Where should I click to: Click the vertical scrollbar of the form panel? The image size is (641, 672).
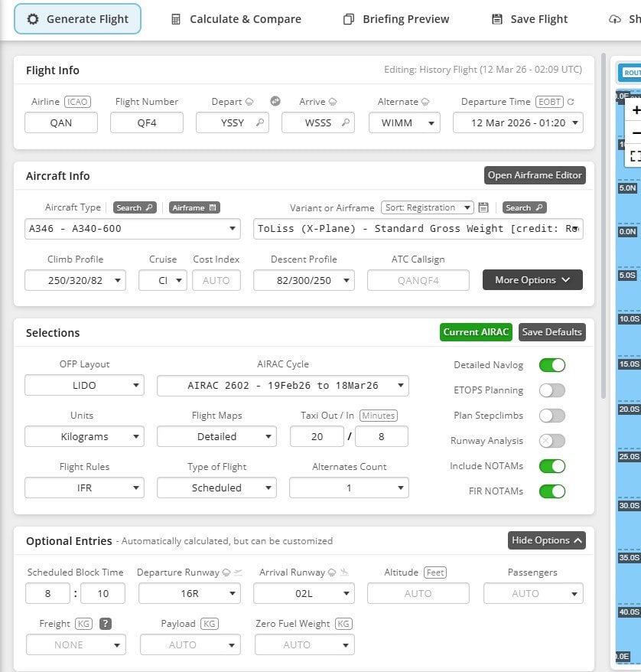[x=604, y=227]
